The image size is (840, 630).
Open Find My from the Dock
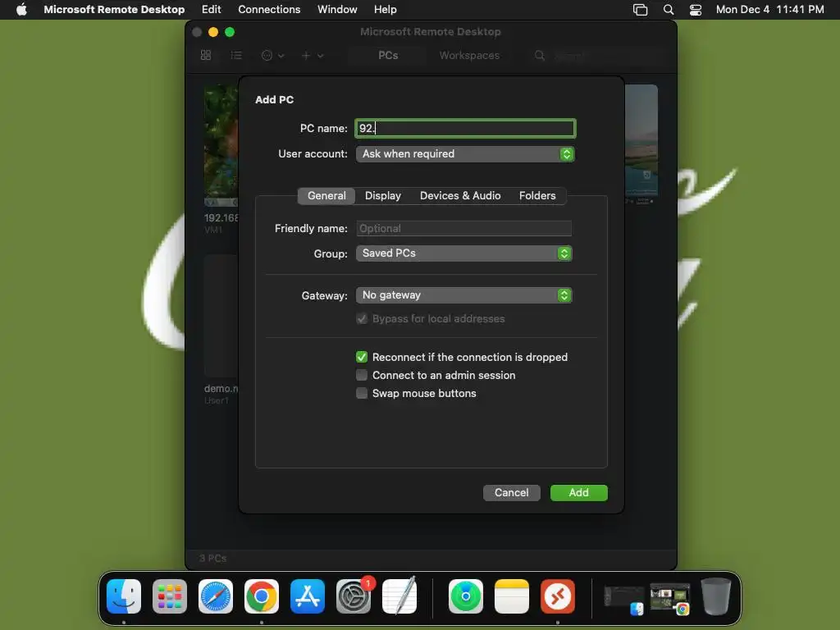click(466, 596)
